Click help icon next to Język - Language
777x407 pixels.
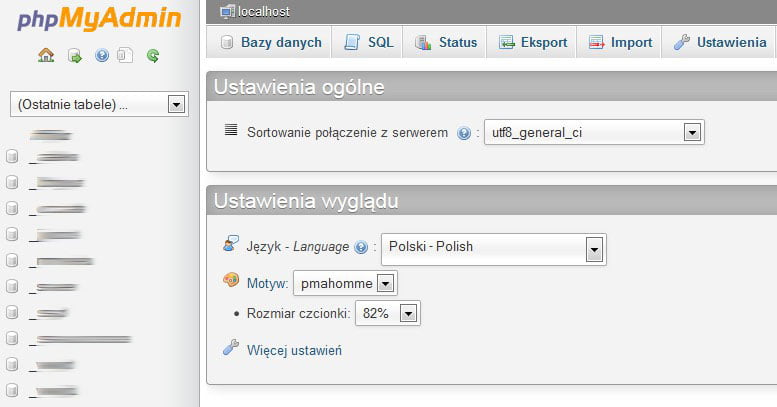tap(361, 248)
